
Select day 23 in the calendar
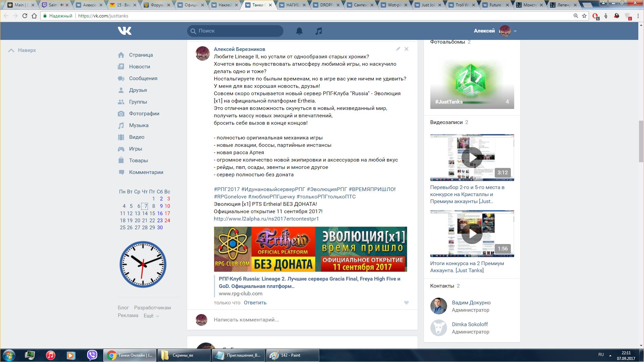click(160, 221)
